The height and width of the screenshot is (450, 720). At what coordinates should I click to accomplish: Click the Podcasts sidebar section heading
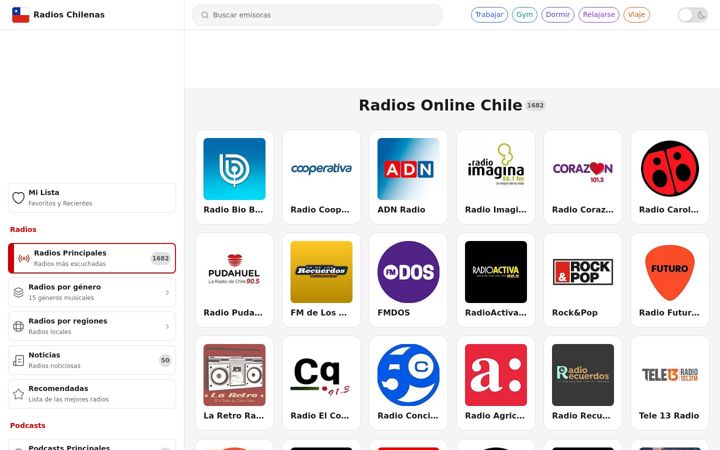pos(28,425)
